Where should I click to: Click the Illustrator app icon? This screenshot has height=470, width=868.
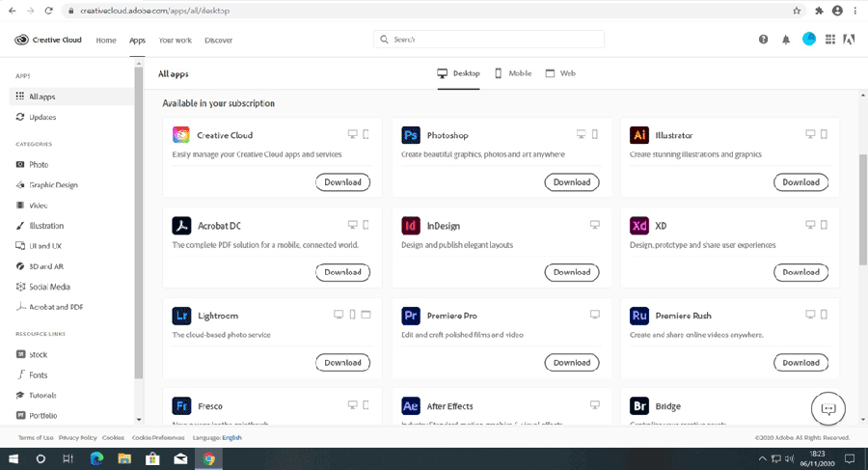[x=639, y=135]
